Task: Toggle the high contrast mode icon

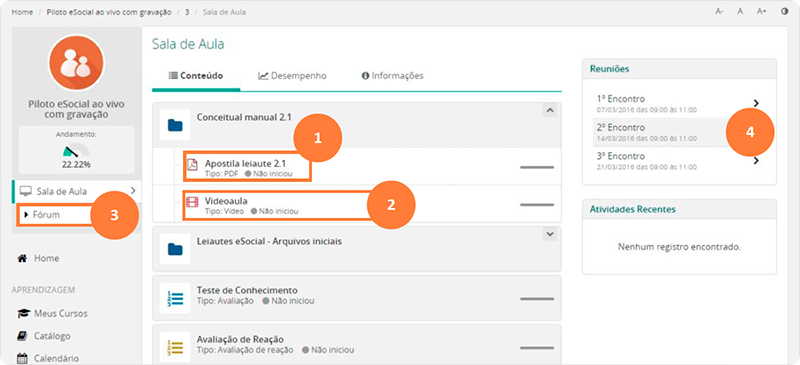Action: (x=785, y=11)
